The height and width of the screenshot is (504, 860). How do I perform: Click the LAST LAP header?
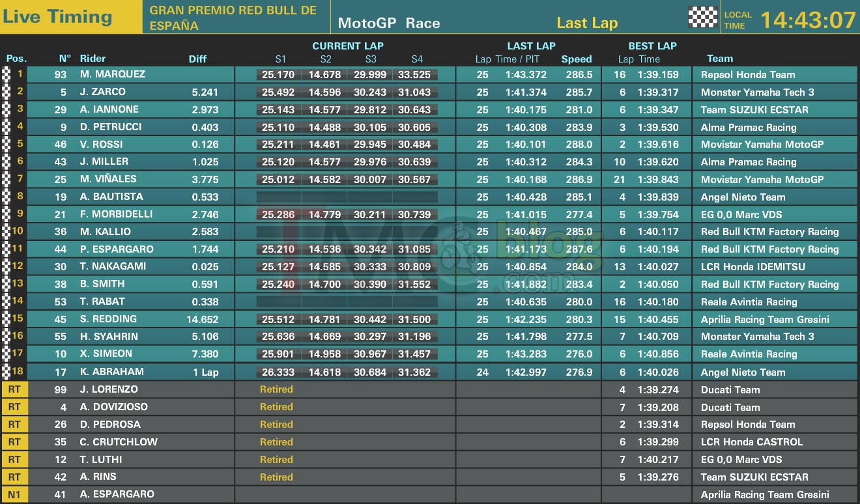(x=532, y=46)
